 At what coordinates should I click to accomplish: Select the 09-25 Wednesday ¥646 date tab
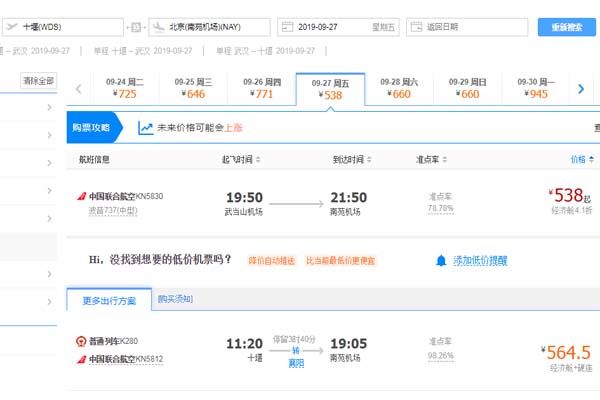point(193,88)
